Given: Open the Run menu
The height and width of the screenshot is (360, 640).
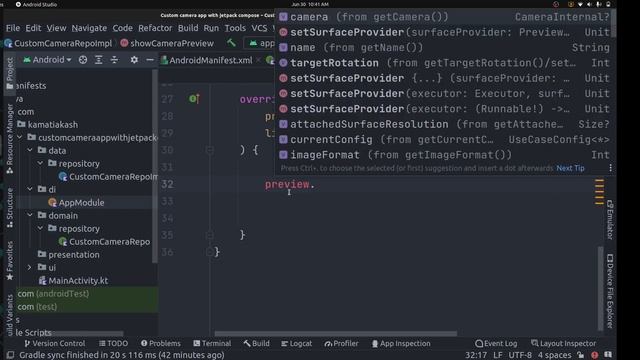Looking at the screenshot, I should (211, 28).
